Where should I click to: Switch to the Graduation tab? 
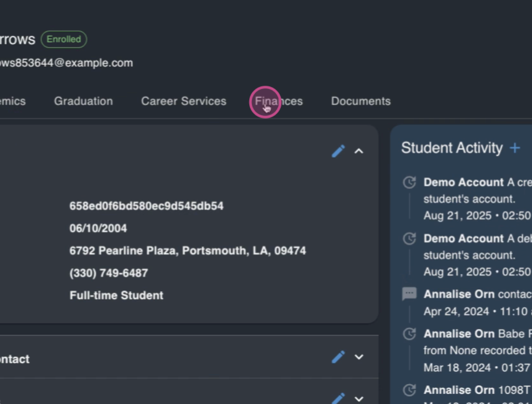84,101
